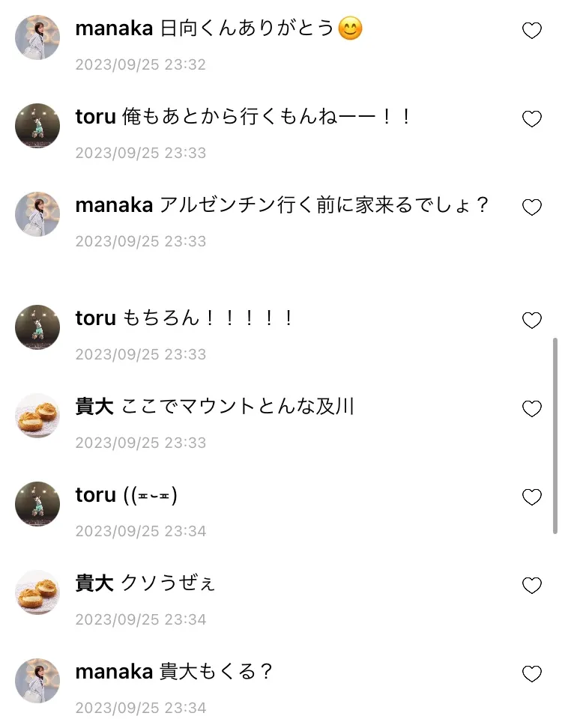Open manaka's avatar on the first comment

click(37, 37)
